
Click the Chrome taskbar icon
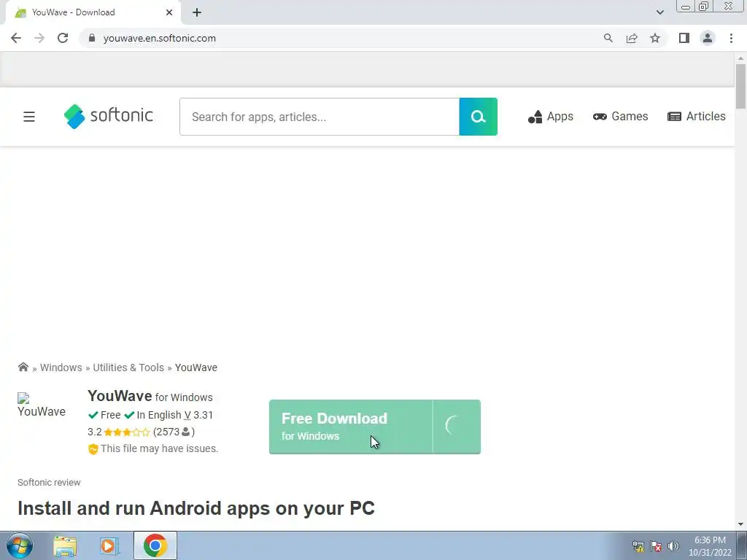(155, 545)
